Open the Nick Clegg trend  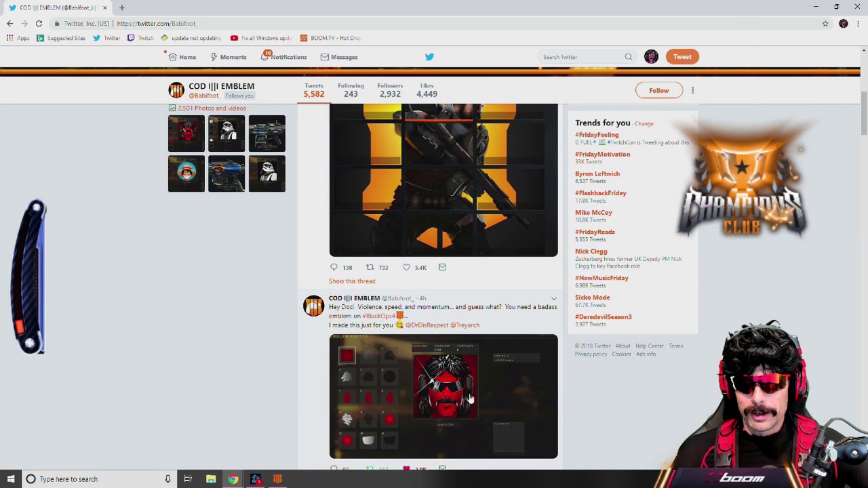[x=591, y=251]
